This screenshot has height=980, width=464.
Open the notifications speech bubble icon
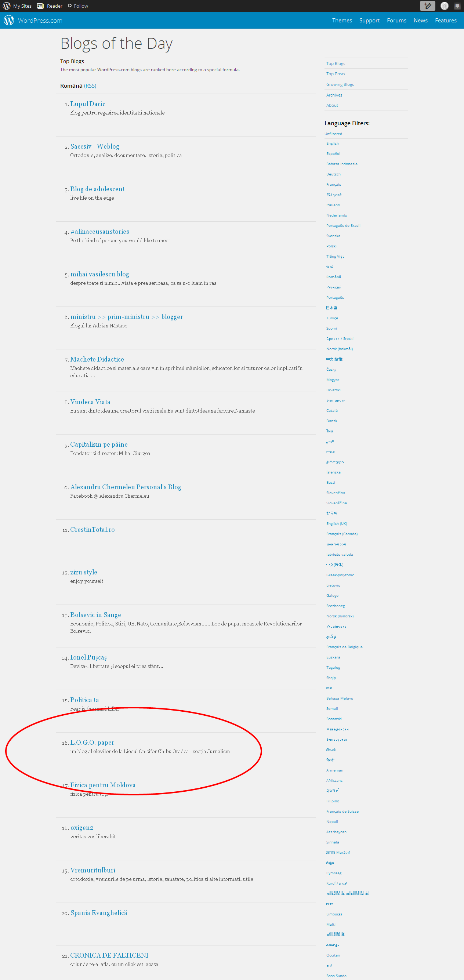coord(457,6)
